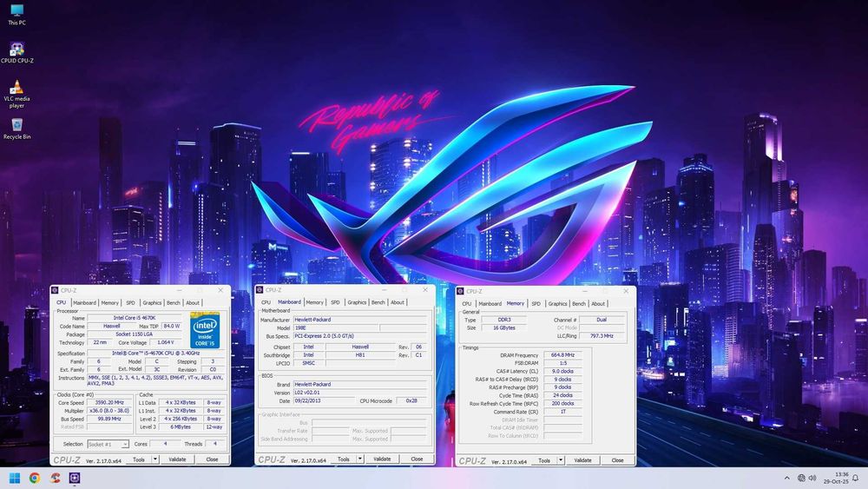Open the Bench tab in the Mainboard tab window
The width and height of the screenshot is (868, 489).
coord(378,302)
